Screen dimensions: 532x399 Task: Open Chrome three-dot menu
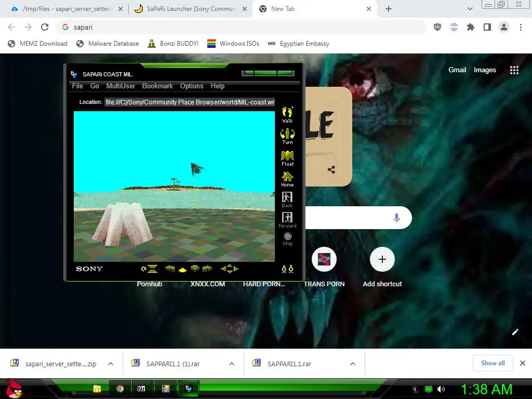pos(521,27)
